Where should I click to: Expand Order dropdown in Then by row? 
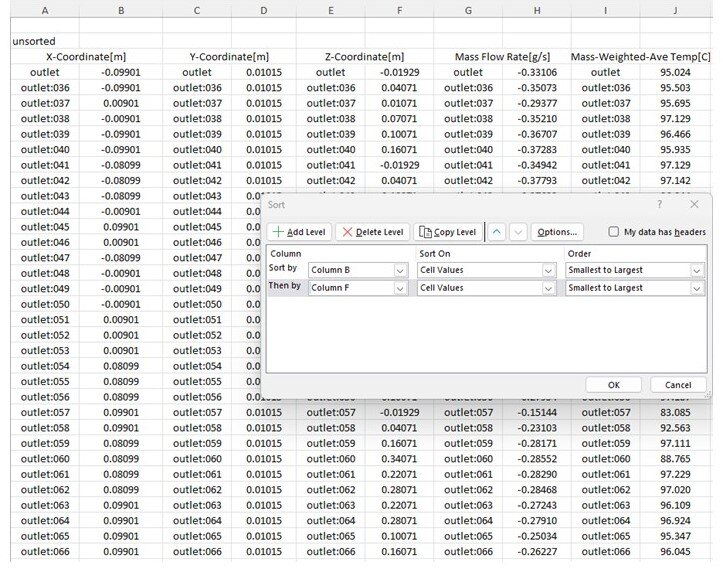(696, 288)
